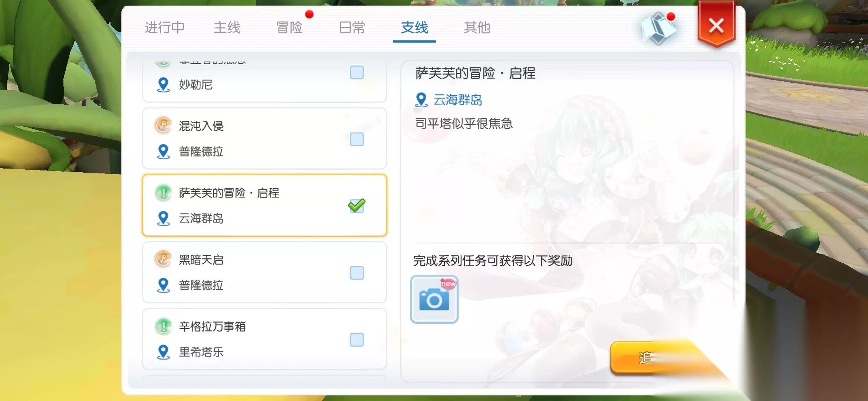Open the 日常 tab
The image size is (868, 401).
pos(352,27)
